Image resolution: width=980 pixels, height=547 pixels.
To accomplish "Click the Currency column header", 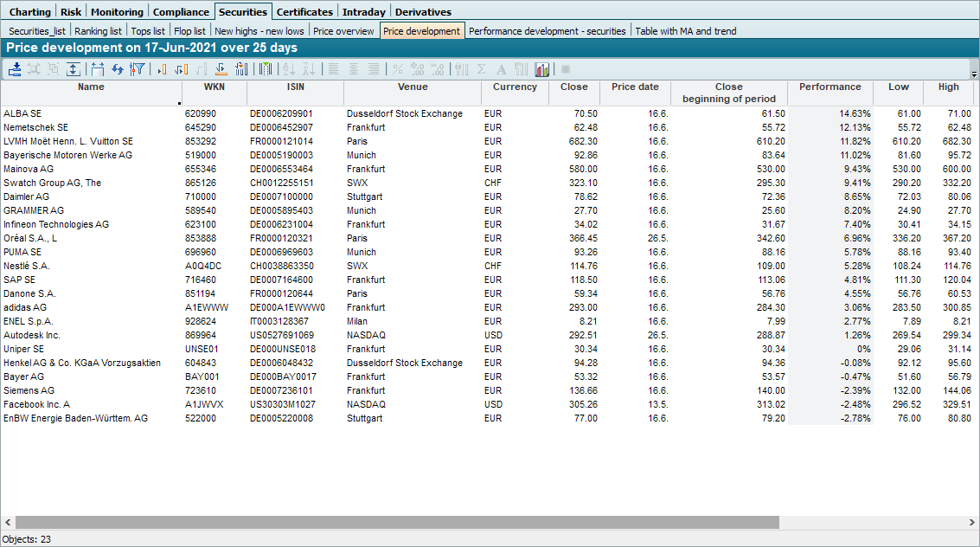I will [x=515, y=87].
